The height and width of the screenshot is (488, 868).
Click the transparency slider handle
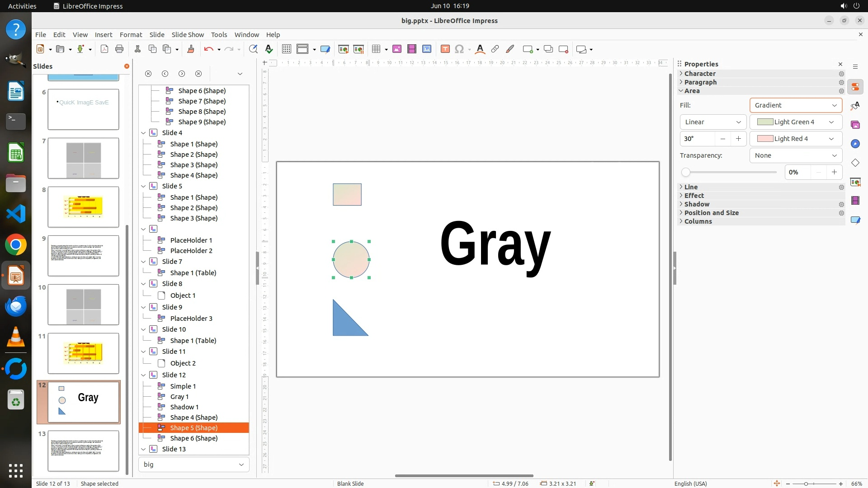tap(686, 172)
